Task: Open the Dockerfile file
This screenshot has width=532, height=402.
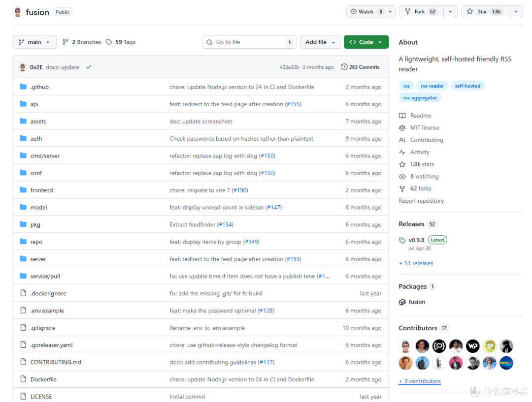Action: click(43, 380)
